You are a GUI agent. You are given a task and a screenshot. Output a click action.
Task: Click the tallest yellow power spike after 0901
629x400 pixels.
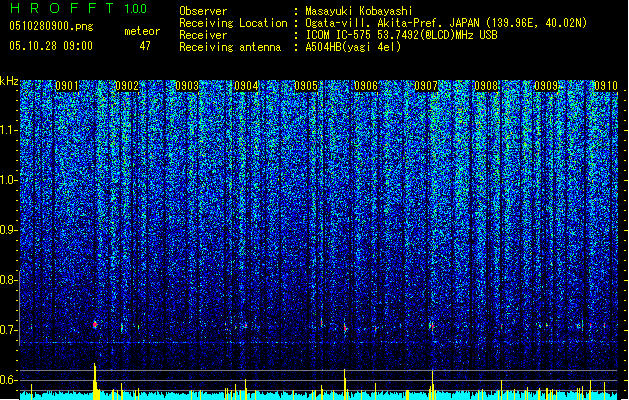point(95,381)
